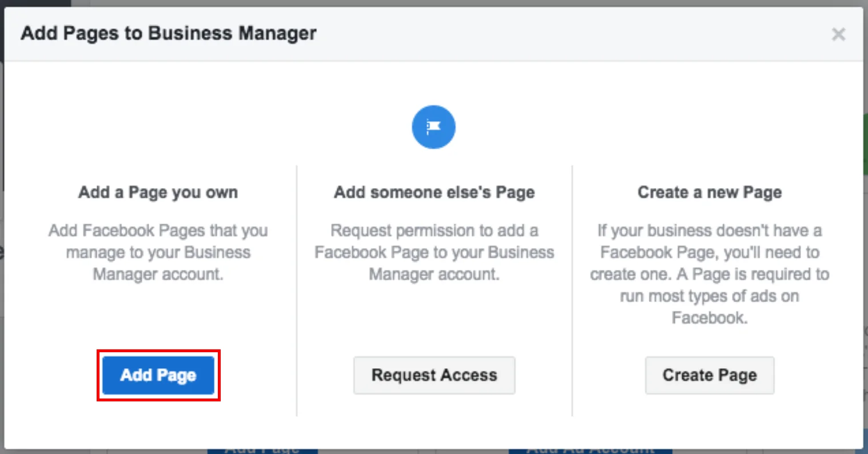Click the Request Access button
This screenshot has width=868, height=454.
click(x=434, y=375)
